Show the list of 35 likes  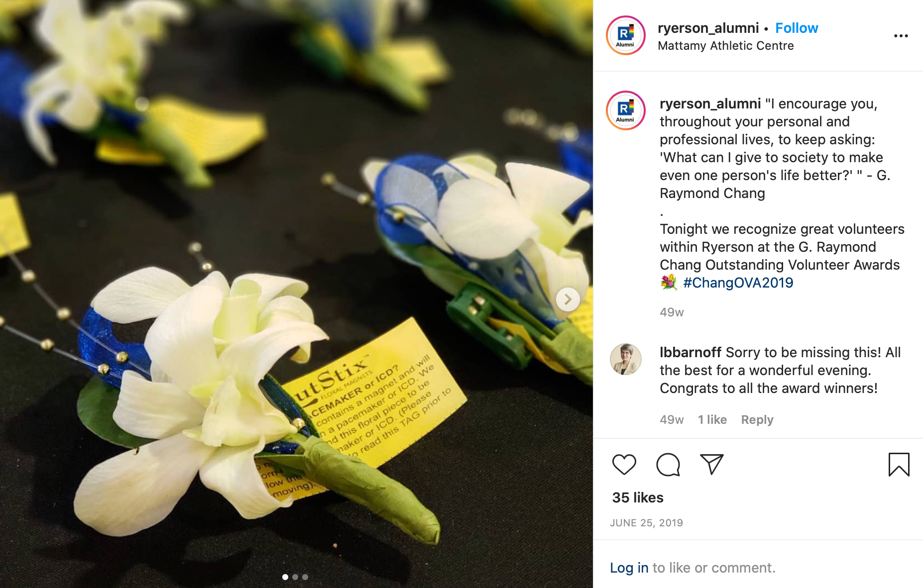click(638, 497)
